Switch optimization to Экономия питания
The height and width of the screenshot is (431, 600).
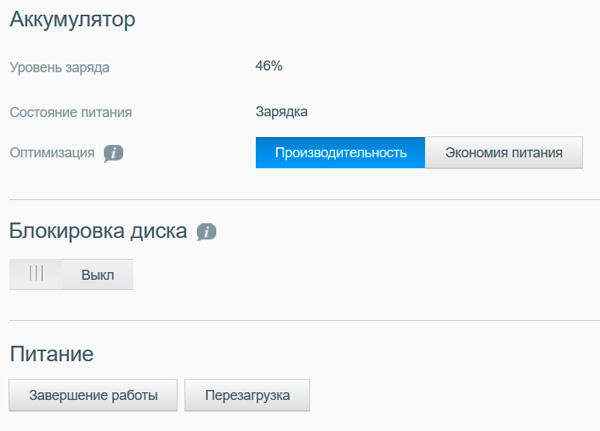pyautogui.click(x=504, y=153)
